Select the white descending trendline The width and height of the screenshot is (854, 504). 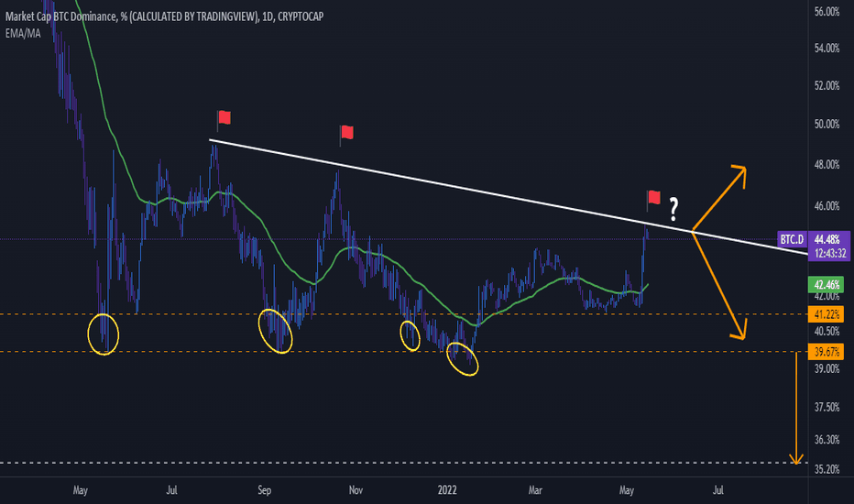pos(509,197)
